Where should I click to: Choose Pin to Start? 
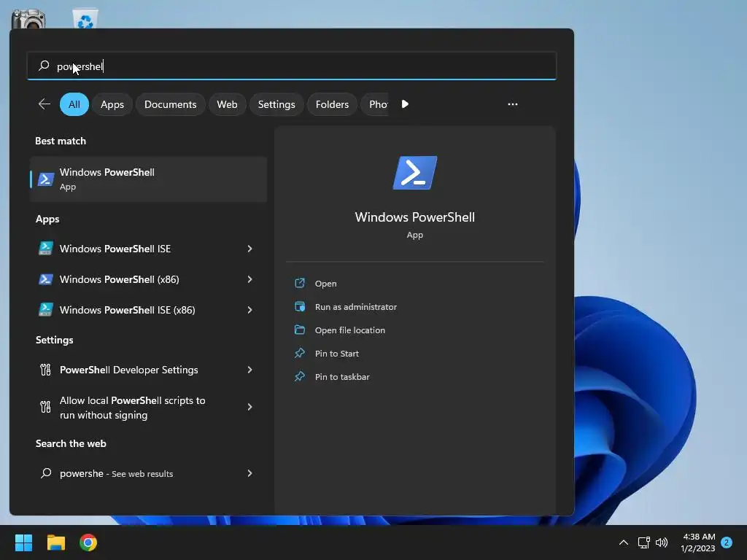click(336, 354)
